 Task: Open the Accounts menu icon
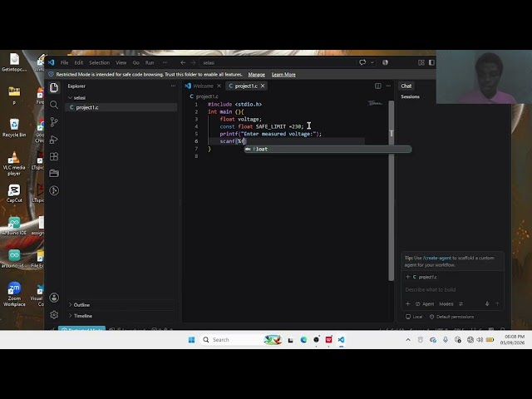tap(54, 298)
